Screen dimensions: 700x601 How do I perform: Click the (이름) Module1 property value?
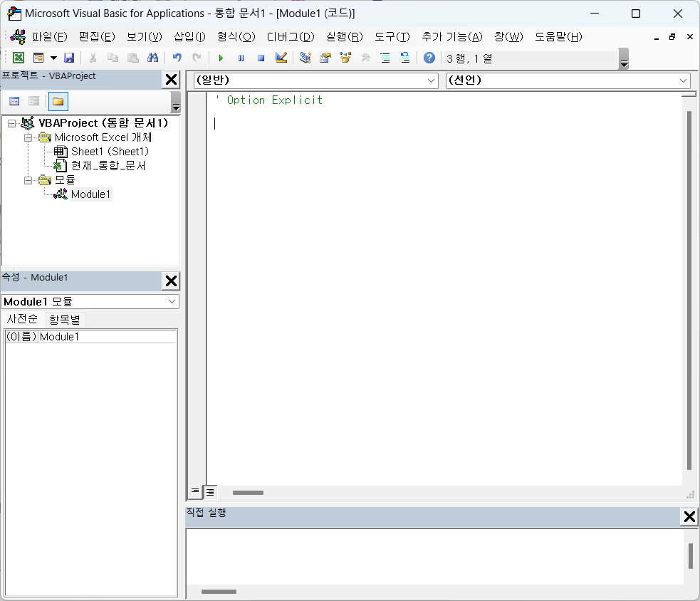(x=108, y=337)
